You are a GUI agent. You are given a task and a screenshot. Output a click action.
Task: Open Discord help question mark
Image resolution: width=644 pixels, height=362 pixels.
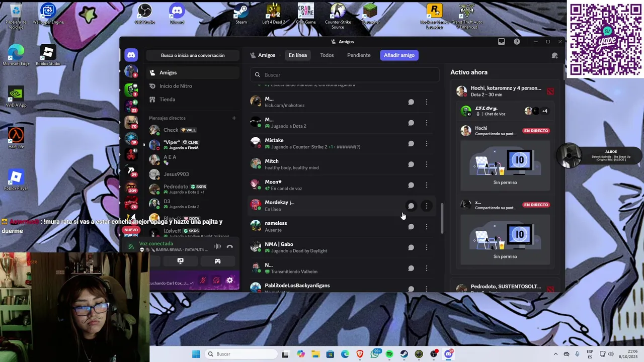coord(517,42)
